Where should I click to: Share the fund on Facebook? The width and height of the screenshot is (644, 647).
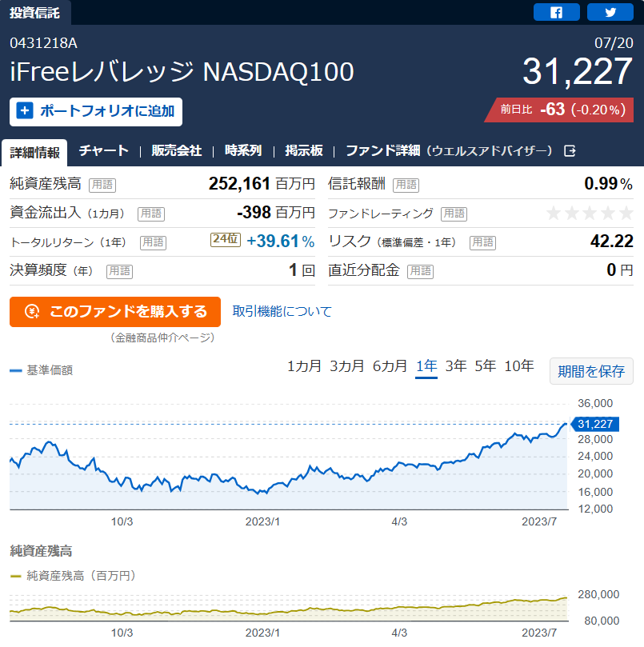(557, 12)
